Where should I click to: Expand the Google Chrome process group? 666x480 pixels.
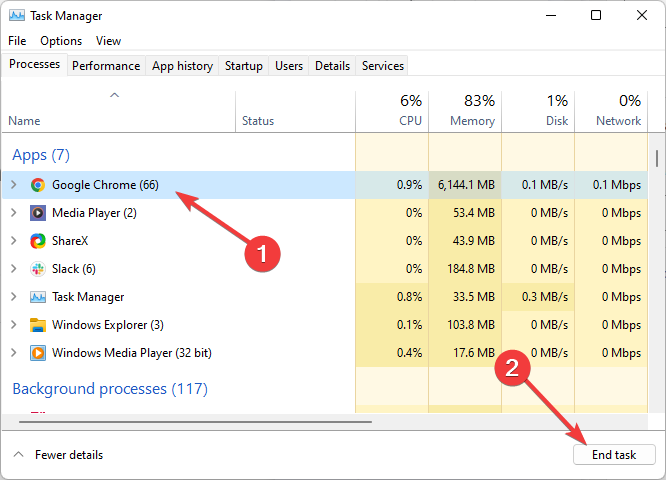tap(14, 184)
